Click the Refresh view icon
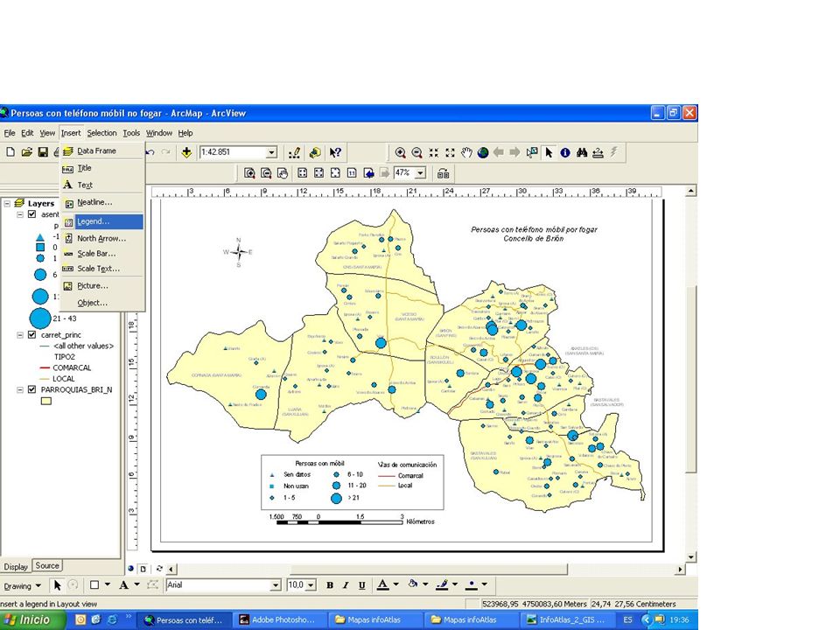The image size is (840, 630). (x=159, y=569)
